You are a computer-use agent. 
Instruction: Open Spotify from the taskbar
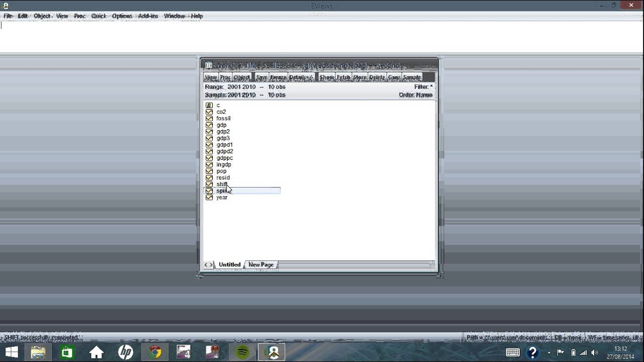pos(242,352)
